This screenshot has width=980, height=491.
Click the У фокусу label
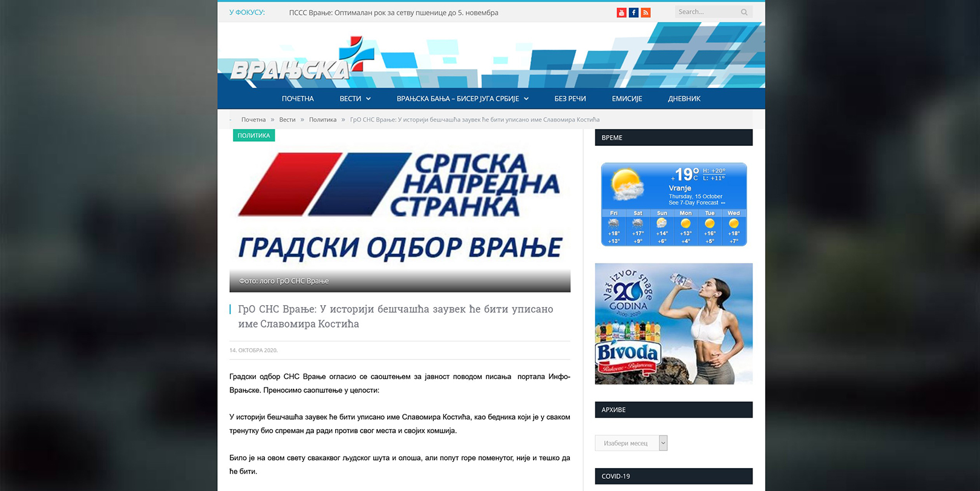(247, 13)
